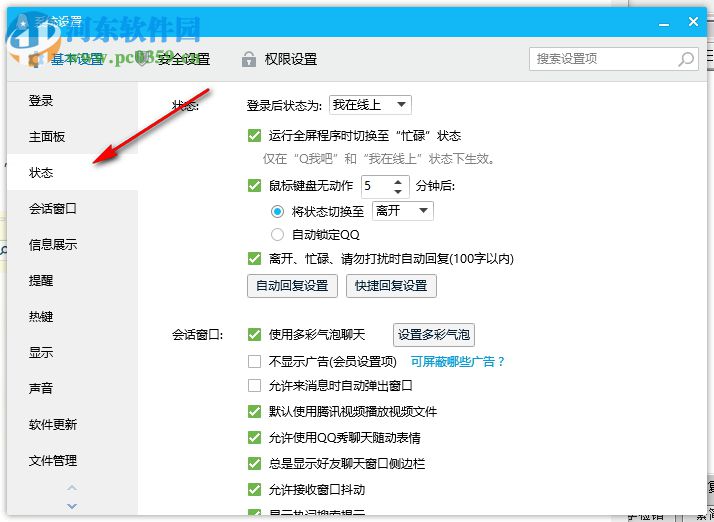Screen dimensions: 714x522
Task: Open 热键 settings in the sidebar
Action: tap(72, 317)
